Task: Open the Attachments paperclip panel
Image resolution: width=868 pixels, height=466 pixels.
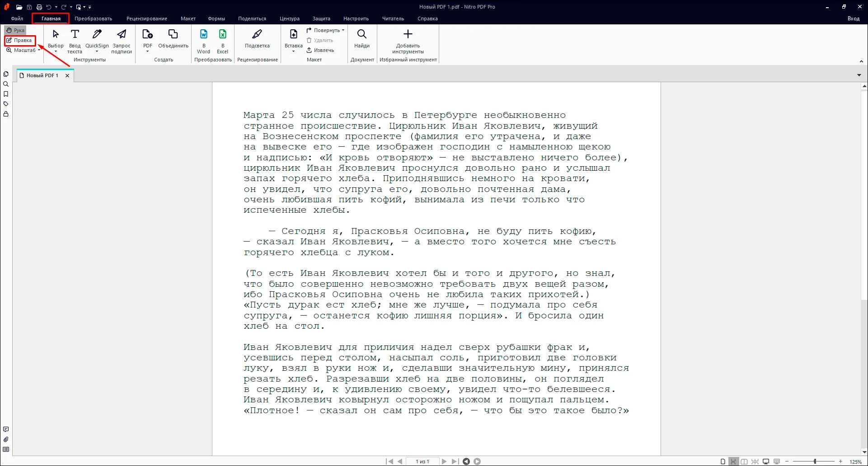Action: 6,439
